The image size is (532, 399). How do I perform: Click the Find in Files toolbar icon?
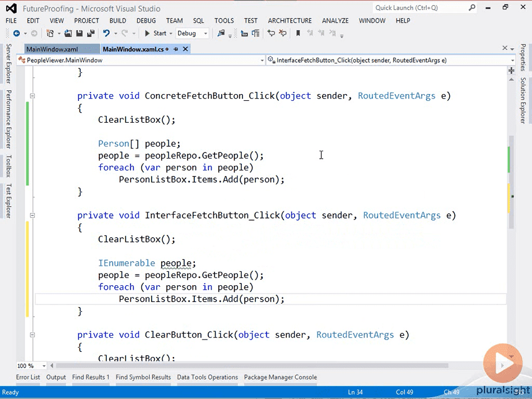coord(221,33)
